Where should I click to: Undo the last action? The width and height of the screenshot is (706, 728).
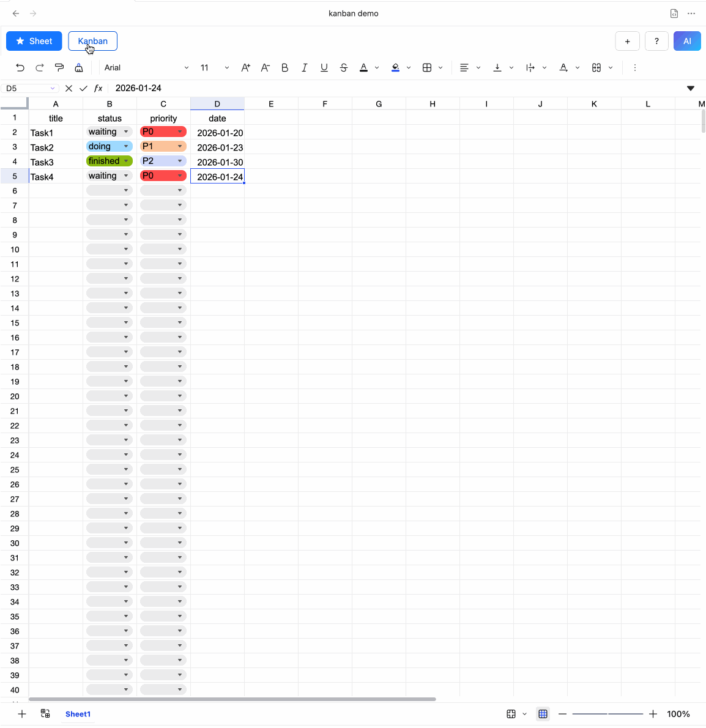coord(20,67)
